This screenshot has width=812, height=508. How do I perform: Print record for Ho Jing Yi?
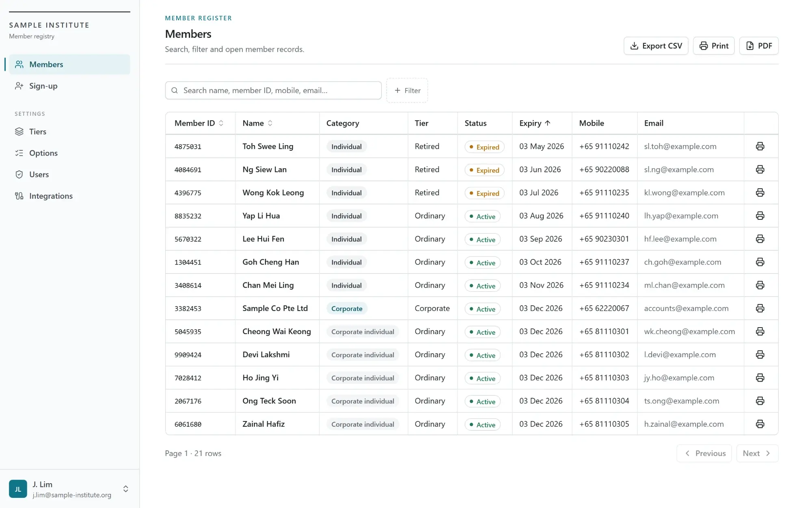[x=760, y=378]
